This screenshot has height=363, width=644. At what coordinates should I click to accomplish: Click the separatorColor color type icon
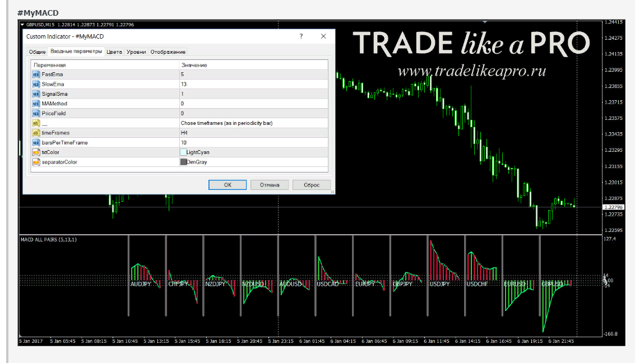(x=36, y=162)
